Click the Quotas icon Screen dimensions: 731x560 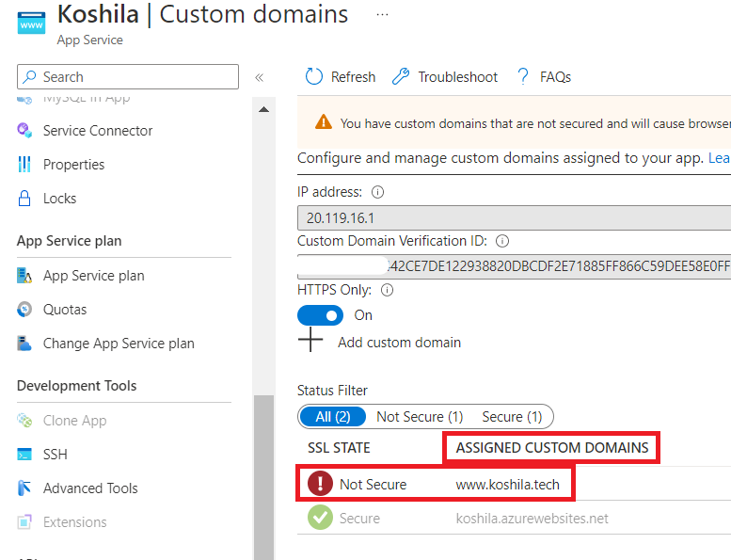pyautogui.click(x=24, y=309)
